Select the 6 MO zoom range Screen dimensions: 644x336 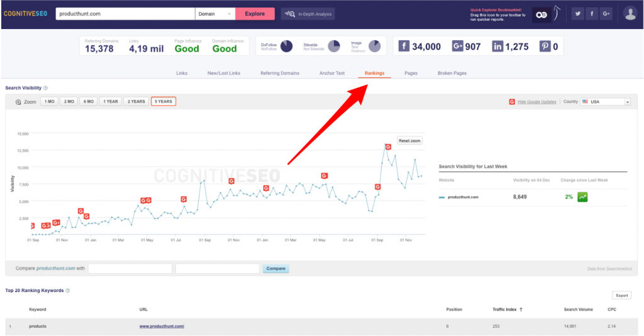point(89,101)
